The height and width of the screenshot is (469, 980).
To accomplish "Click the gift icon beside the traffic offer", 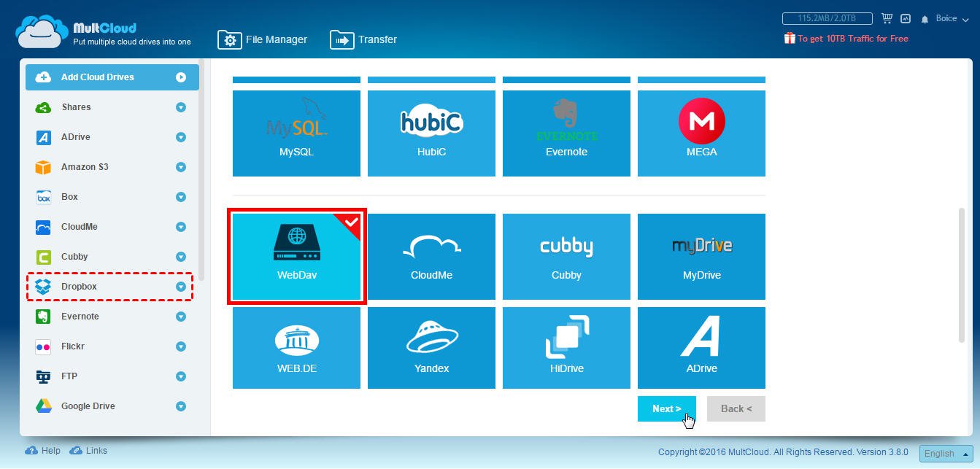I will coord(790,38).
